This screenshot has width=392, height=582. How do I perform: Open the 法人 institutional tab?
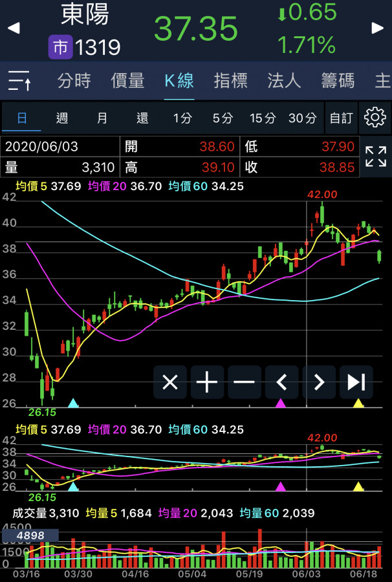[284, 81]
